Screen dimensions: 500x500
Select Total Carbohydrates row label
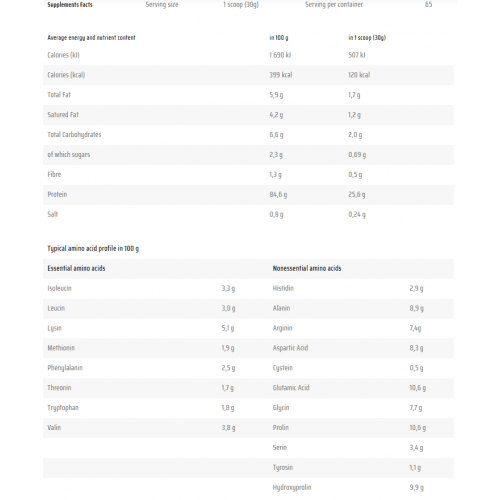74,135
